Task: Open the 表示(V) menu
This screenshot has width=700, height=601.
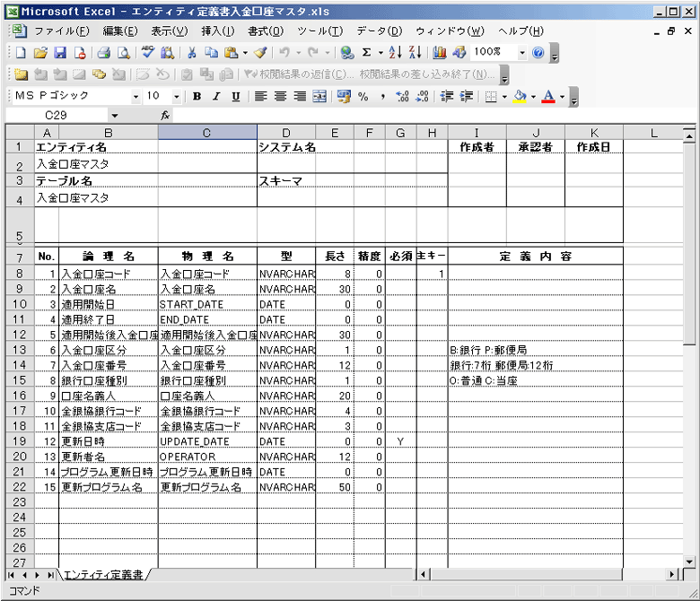Action: pos(170,31)
